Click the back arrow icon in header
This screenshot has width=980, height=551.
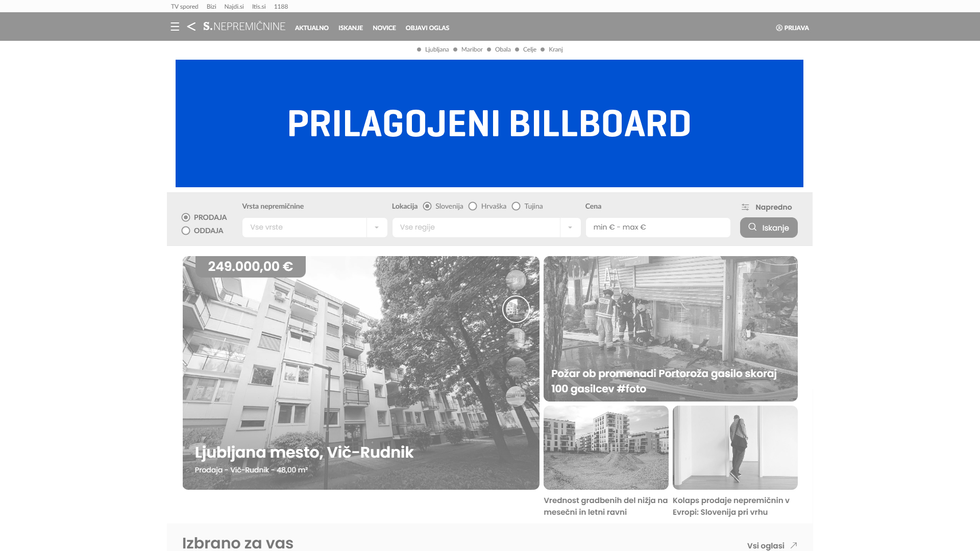pyautogui.click(x=191, y=27)
